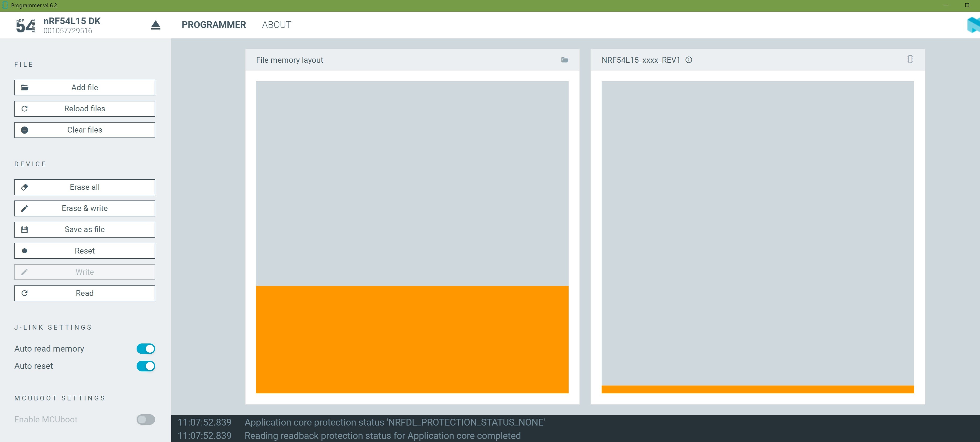The image size is (980, 442).
Task: Toggle the Enable MCUboot switch
Action: click(x=146, y=419)
